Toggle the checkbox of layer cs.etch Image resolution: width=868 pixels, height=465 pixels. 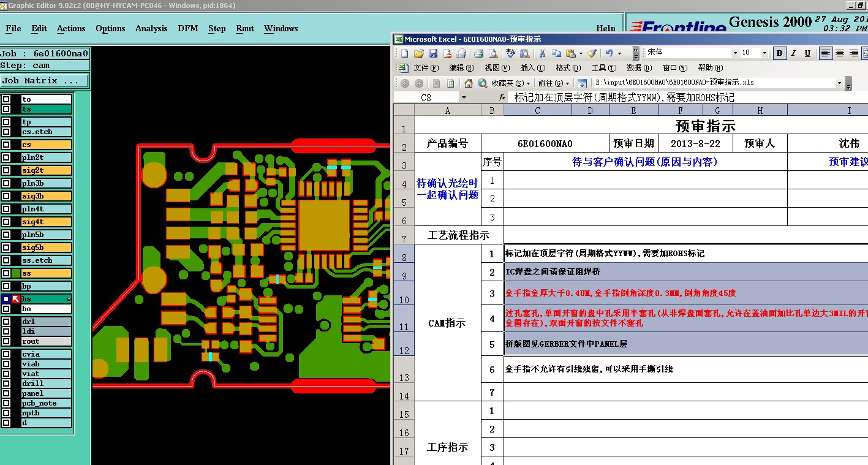point(6,132)
